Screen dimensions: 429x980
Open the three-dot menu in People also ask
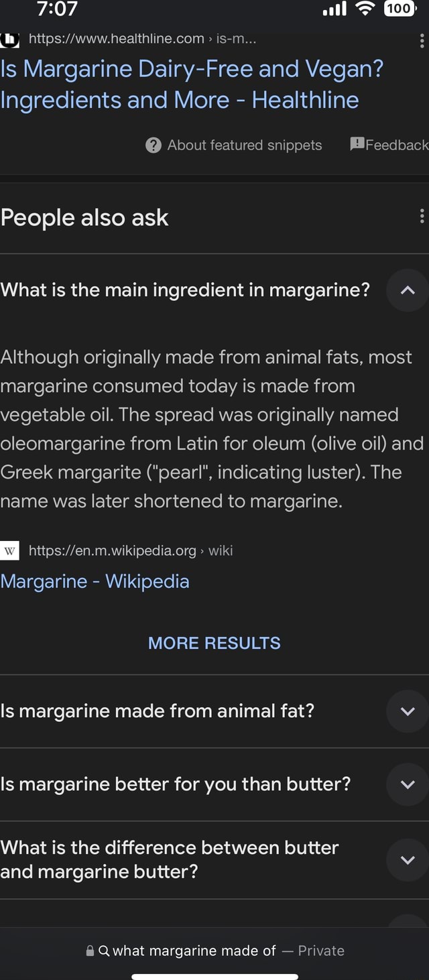(x=421, y=216)
